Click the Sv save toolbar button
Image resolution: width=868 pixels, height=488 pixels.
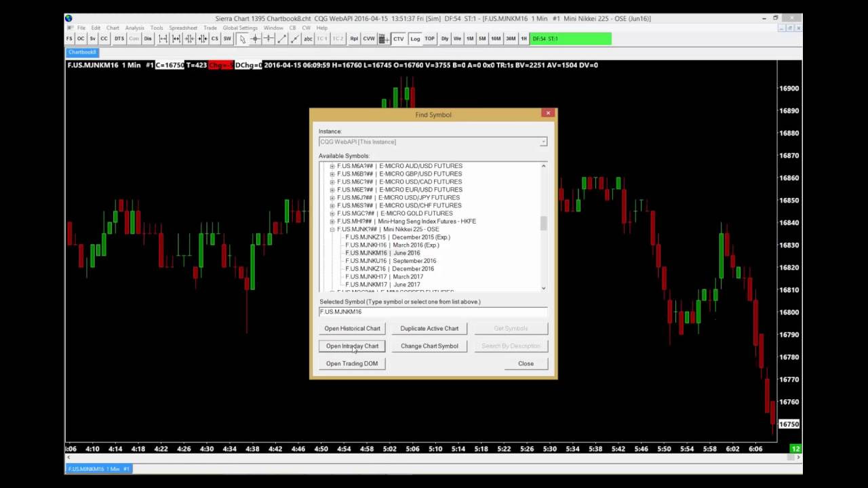click(93, 39)
